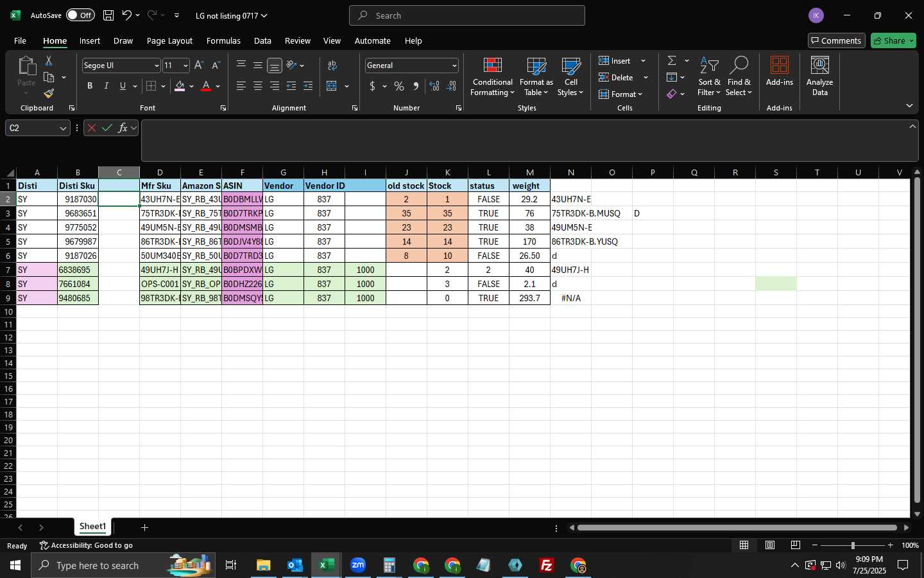Toggle Italic formatting
924x578 pixels.
coord(107,86)
